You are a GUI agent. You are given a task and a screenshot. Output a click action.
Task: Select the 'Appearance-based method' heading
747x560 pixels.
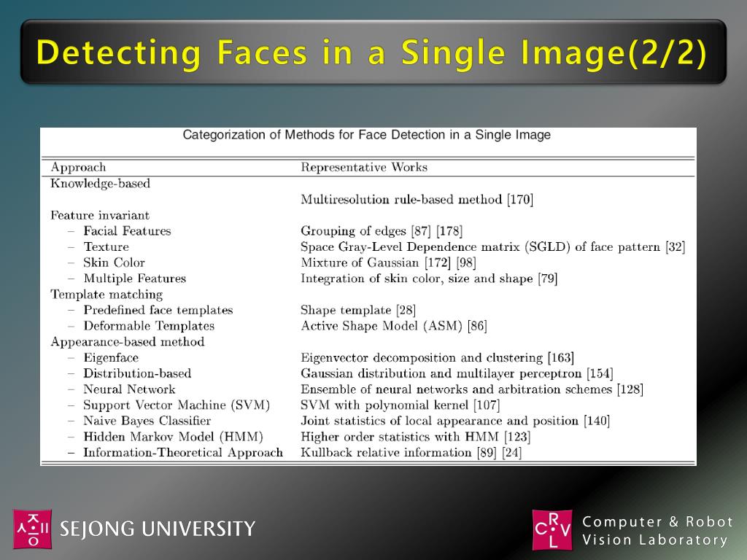click(128, 342)
